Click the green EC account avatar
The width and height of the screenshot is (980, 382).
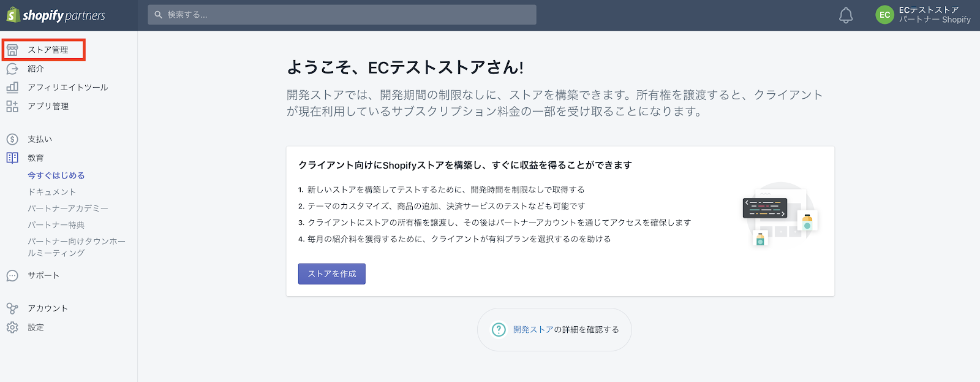884,15
